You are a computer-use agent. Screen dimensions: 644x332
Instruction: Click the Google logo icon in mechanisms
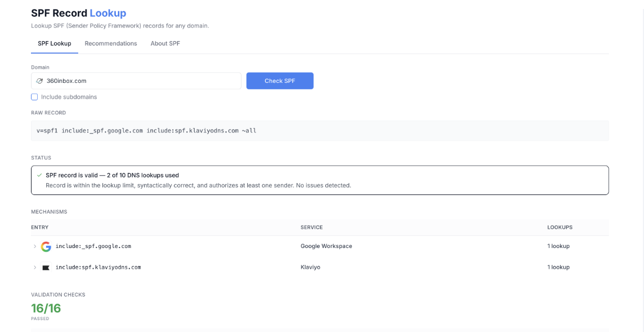pos(46,246)
